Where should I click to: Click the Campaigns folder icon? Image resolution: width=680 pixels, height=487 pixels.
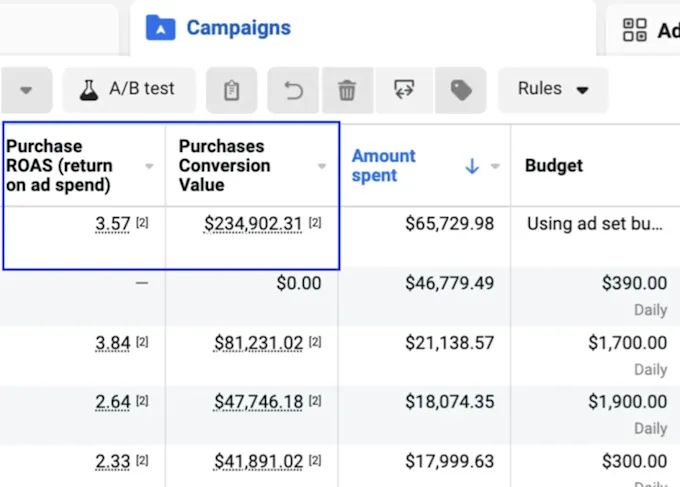pyautogui.click(x=161, y=28)
